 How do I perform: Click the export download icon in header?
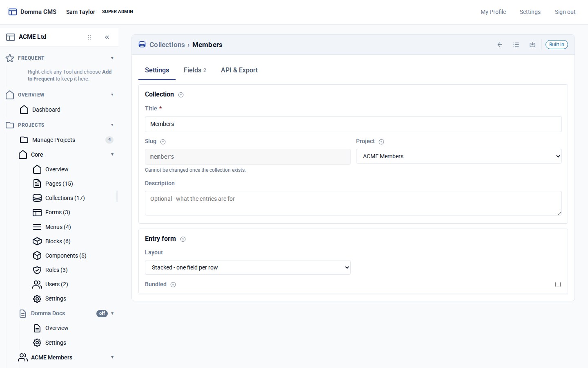pyautogui.click(x=532, y=45)
